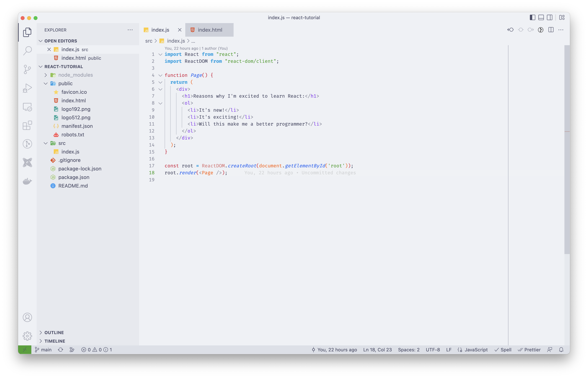This screenshot has height=378, width=588.
Task: Toggle the split editor layout icon
Action: click(x=551, y=30)
